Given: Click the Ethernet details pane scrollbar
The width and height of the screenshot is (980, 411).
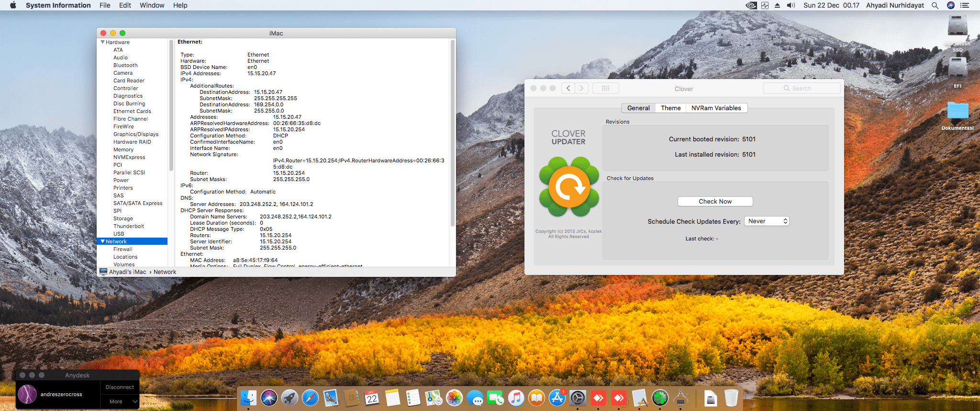Looking at the screenshot, I should (453, 133).
